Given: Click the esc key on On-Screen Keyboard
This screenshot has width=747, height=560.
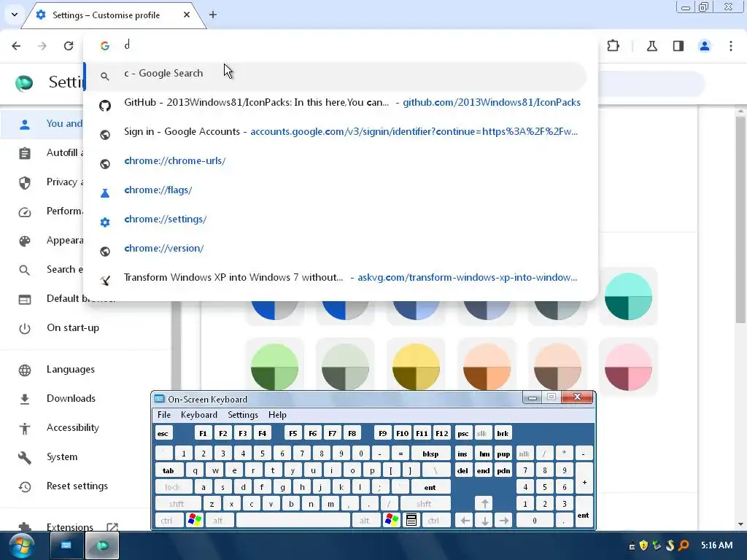Looking at the screenshot, I should 163,433.
